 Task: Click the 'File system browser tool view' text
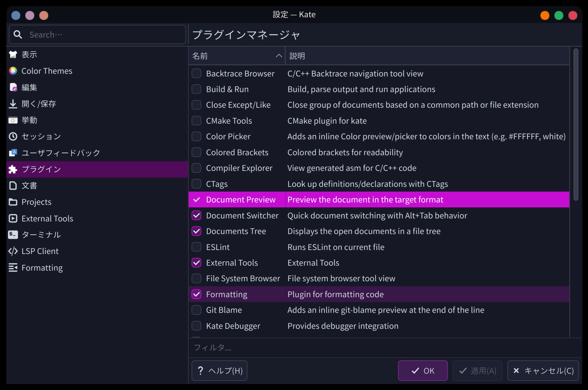pyautogui.click(x=341, y=278)
